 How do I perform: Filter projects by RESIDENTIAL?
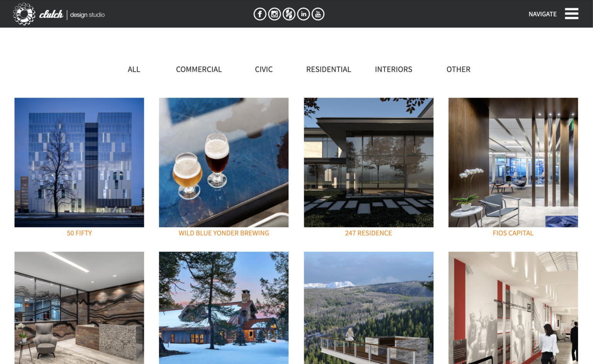click(329, 69)
